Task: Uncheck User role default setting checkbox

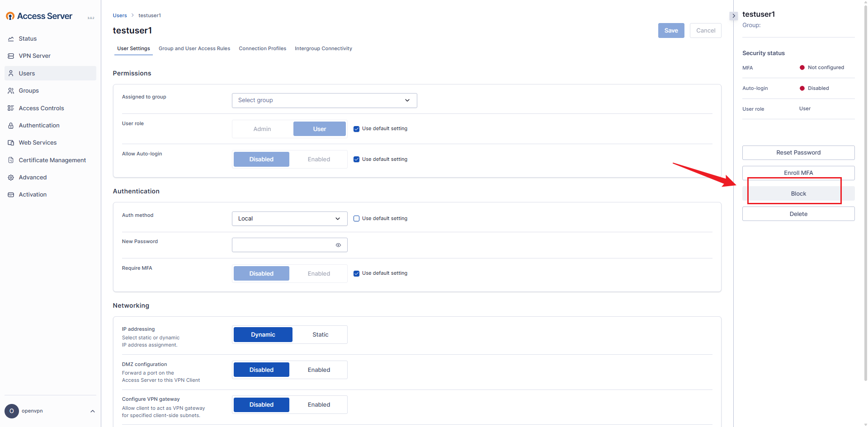Action: point(356,129)
